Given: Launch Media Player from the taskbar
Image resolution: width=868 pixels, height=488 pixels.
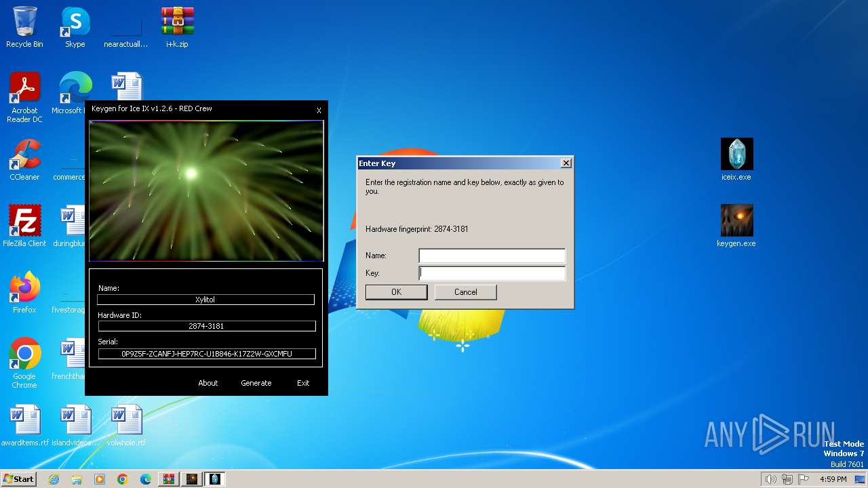Looking at the screenshot, I should 100,479.
